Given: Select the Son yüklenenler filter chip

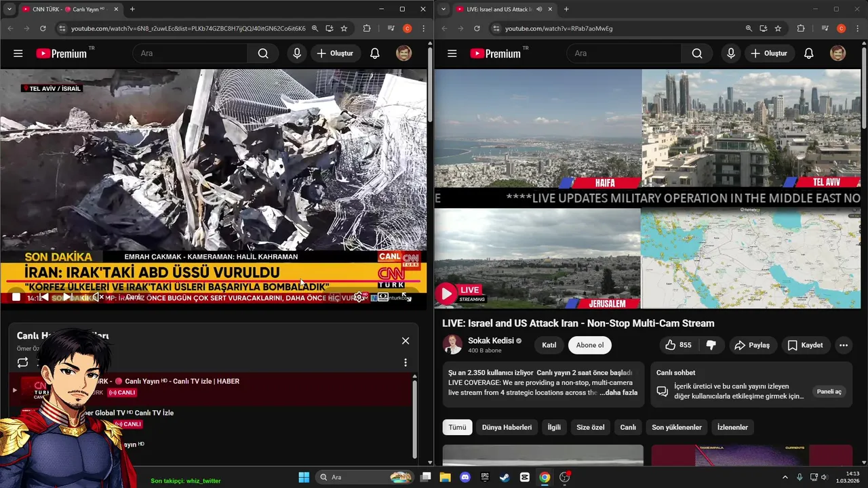Looking at the screenshot, I should (677, 427).
